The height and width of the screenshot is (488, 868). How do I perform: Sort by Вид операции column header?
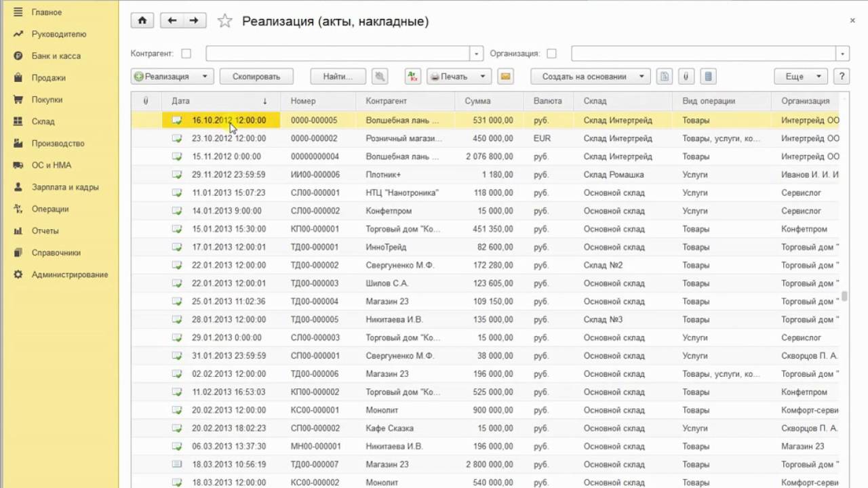tap(722, 101)
